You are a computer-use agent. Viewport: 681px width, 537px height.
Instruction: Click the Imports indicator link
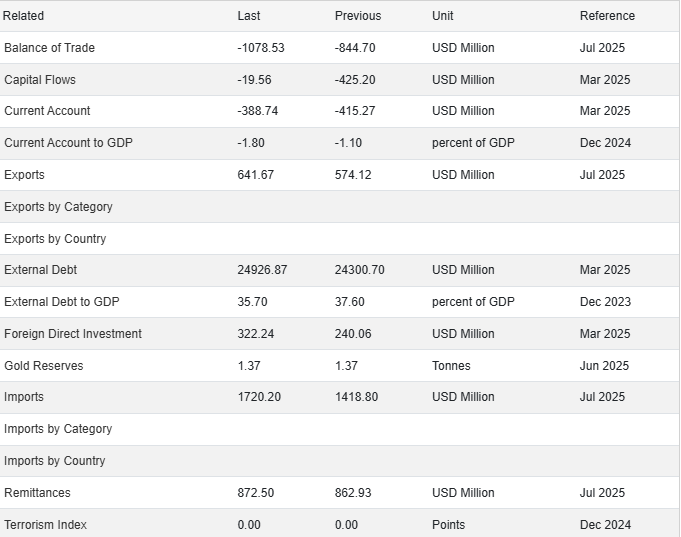coord(24,397)
